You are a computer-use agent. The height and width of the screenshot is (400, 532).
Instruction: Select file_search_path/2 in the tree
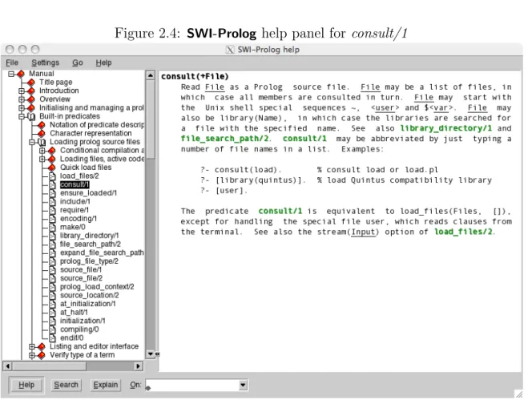91,244
